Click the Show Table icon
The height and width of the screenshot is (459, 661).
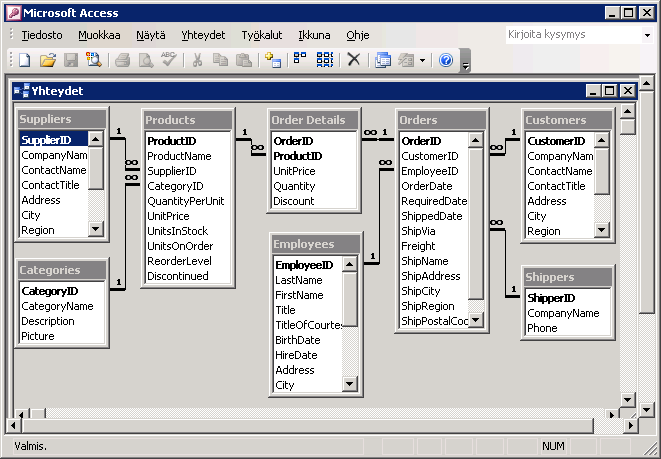[x=273, y=60]
